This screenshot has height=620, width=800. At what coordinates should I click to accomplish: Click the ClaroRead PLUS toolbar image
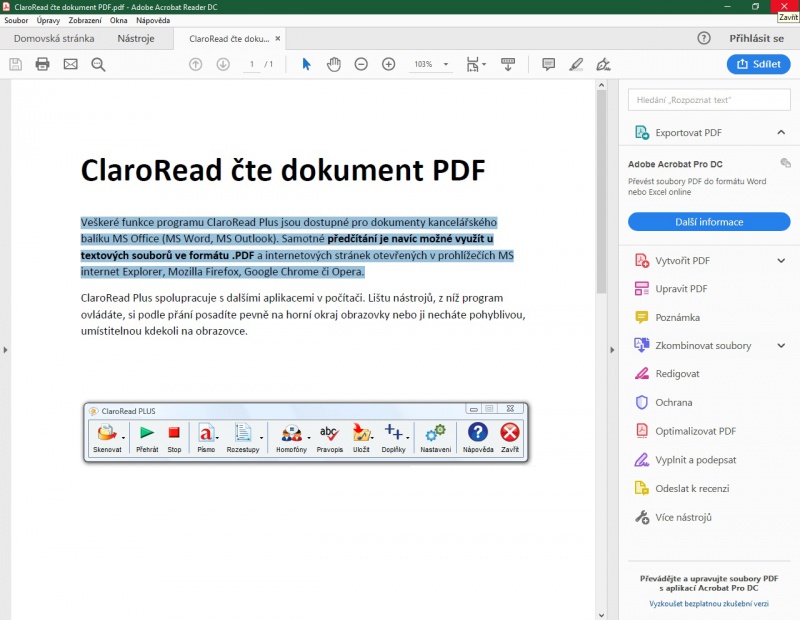pyautogui.click(x=306, y=433)
